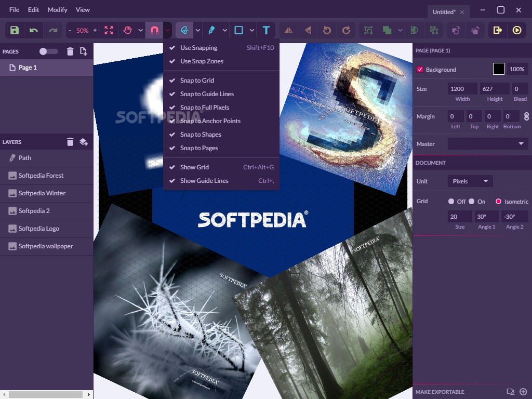Select the Softpedia wallpaper layer
Image resolution: width=532 pixels, height=399 pixels.
[x=46, y=246]
